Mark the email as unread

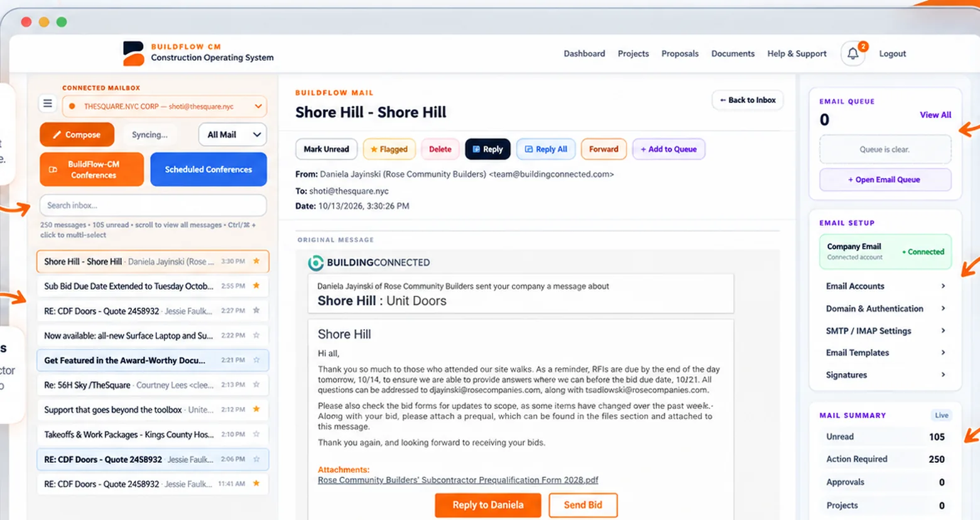tap(326, 149)
